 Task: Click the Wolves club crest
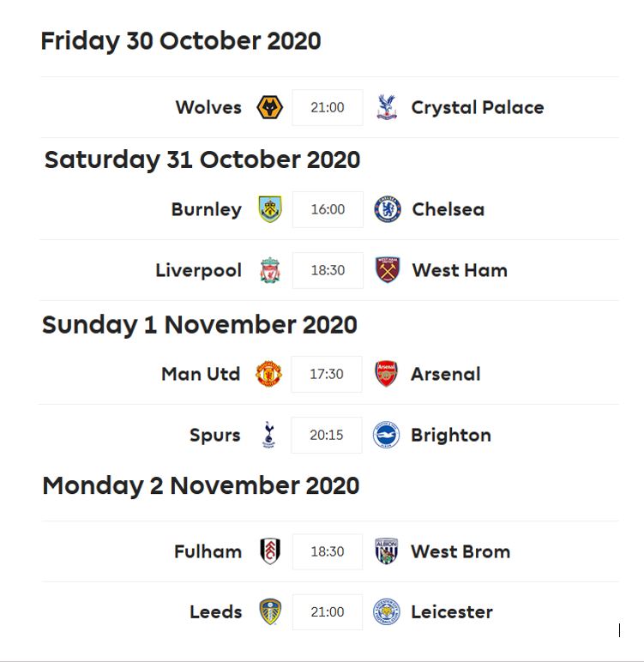pos(270,107)
